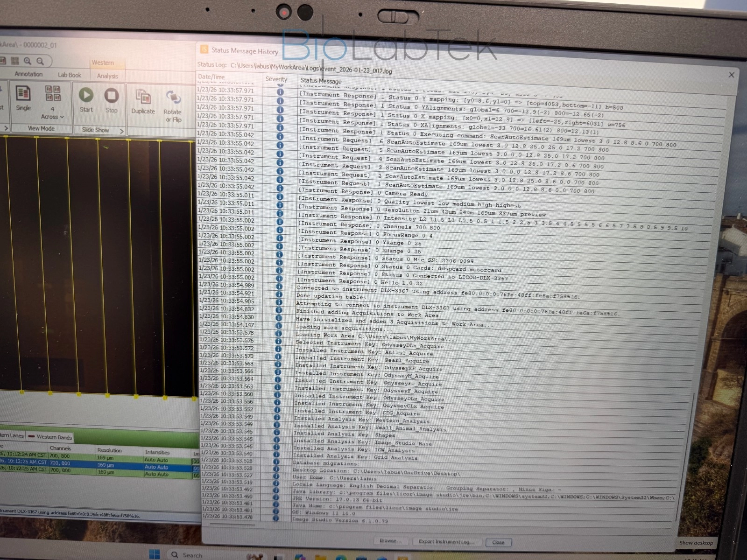Switch to the Annotation tab
Viewport: 747px width, 560px height.
[28, 74]
